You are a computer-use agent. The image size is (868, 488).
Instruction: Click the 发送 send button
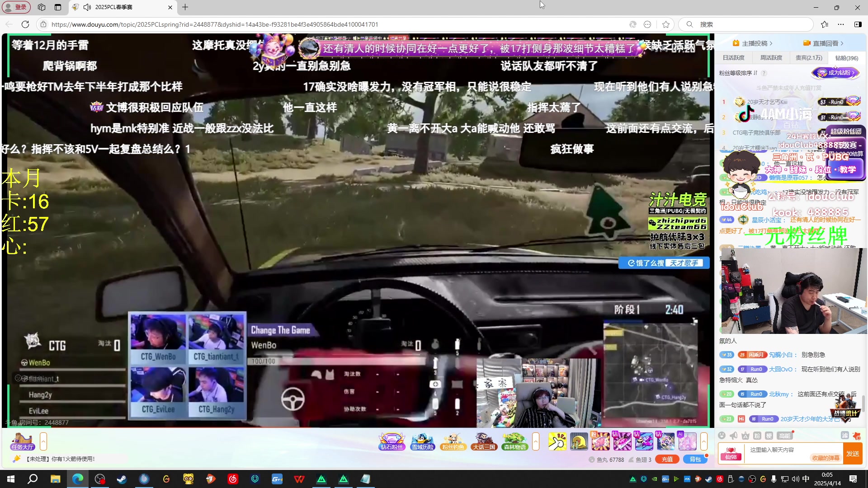(853, 454)
